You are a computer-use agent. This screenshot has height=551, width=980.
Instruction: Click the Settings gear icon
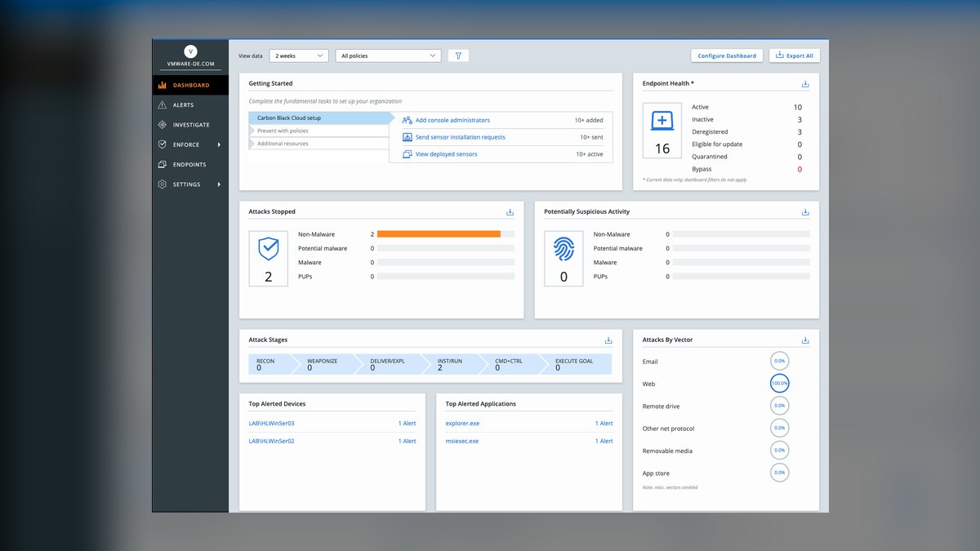[x=163, y=184]
